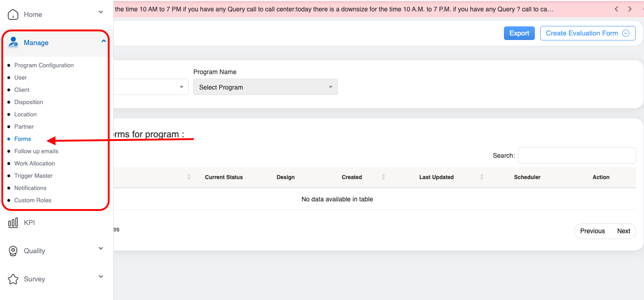Click the Previous pagination button
644x300 pixels.
point(592,231)
